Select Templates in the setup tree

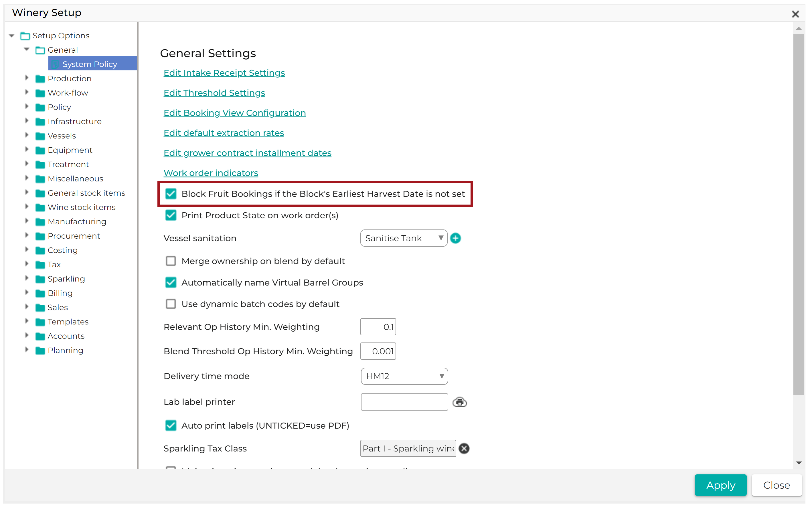point(68,322)
